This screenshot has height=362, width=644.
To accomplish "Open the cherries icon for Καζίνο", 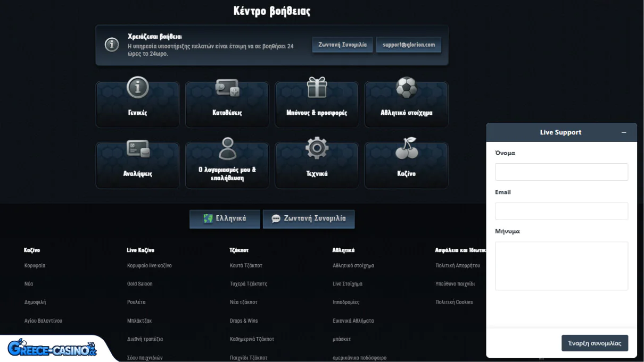I will point(406,149).
